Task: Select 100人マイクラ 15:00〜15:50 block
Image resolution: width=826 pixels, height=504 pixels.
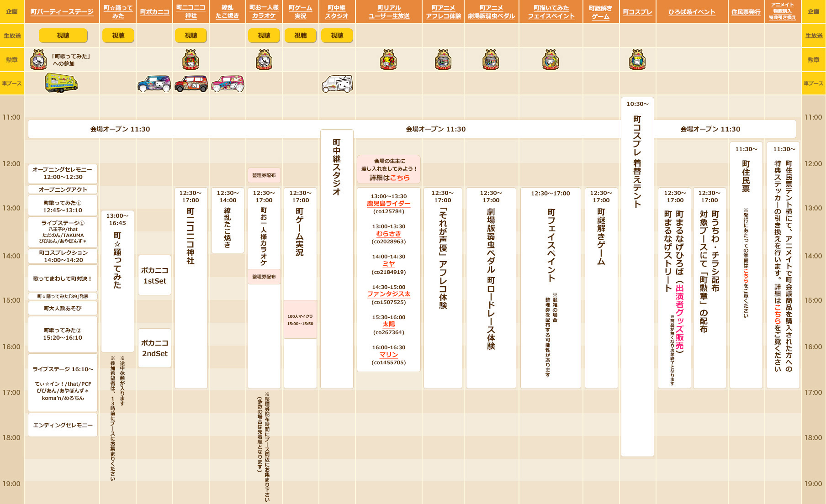Action: click(300, 320)
